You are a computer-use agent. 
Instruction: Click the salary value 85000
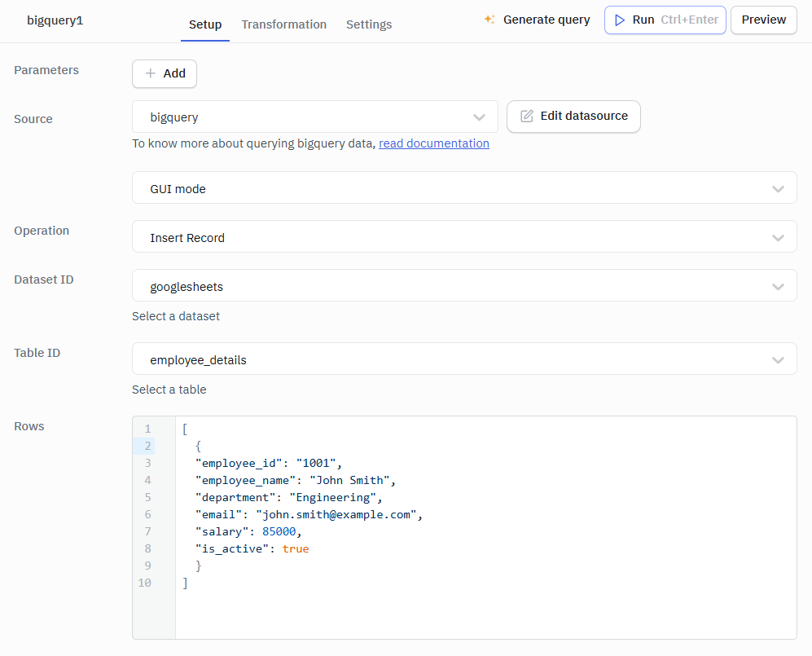click(279, 531)
